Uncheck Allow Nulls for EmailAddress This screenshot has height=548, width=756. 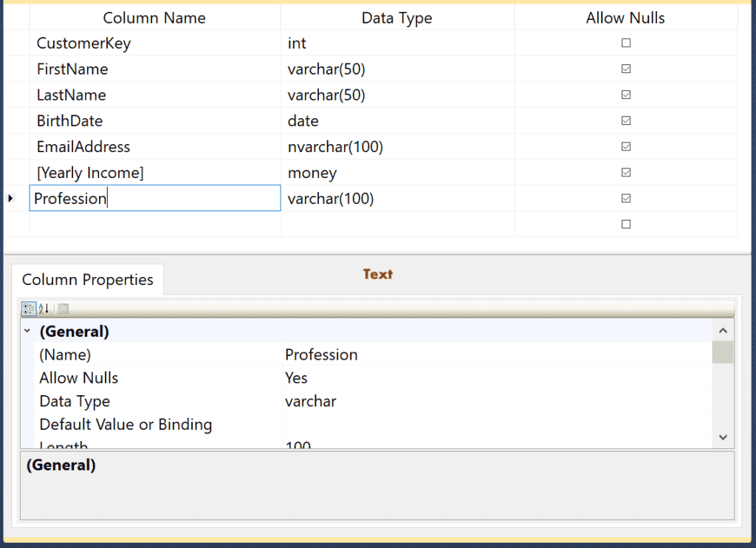[625, 146]
